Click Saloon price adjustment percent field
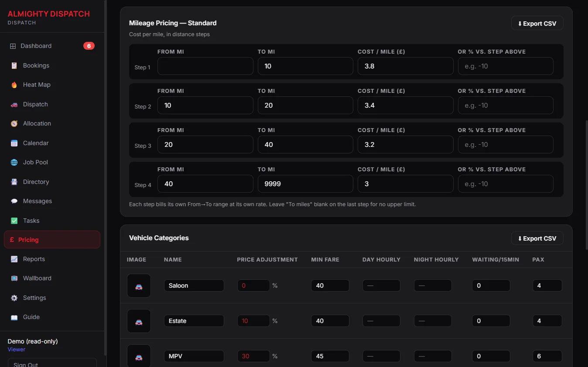Image resolution: width=588 pixels, height=367 pixels. [253, 285]
